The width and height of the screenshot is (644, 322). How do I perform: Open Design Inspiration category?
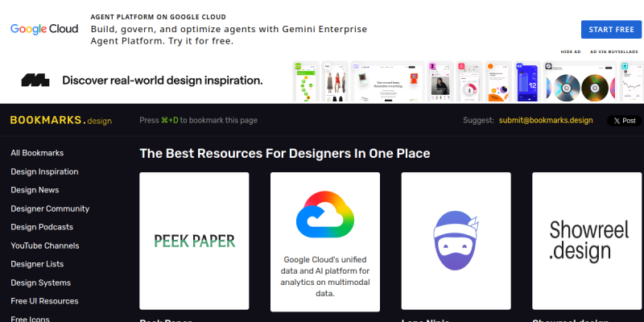tap(44, 171)
